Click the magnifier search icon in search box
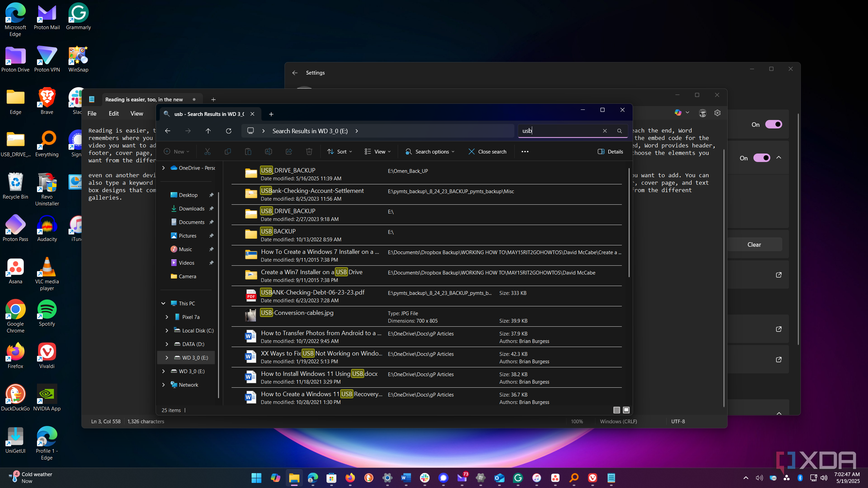This screenshot has width=868, height=488. (x=619, y=131)
